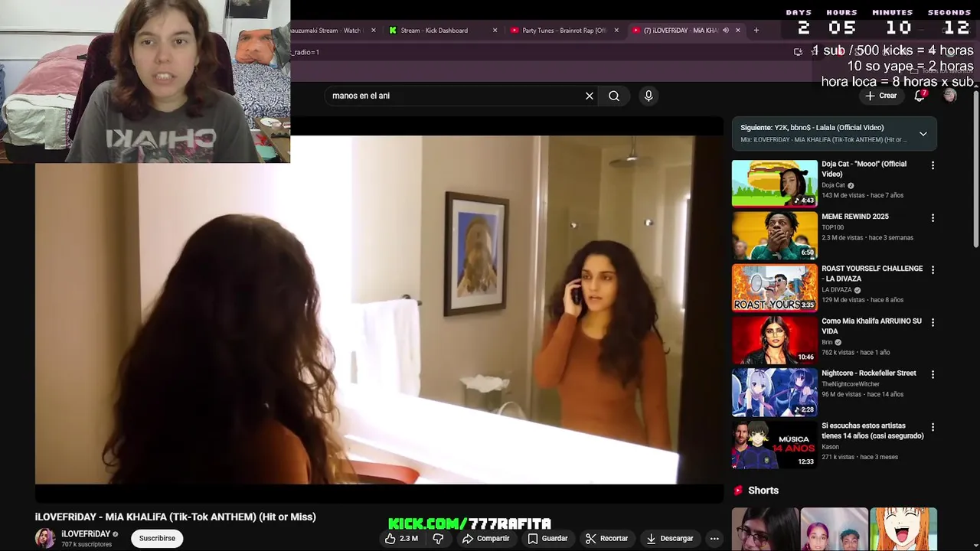This screenshot has height=551, width=980.
Task: Click the page vertical scrollbar
Action: coord(976,168)
